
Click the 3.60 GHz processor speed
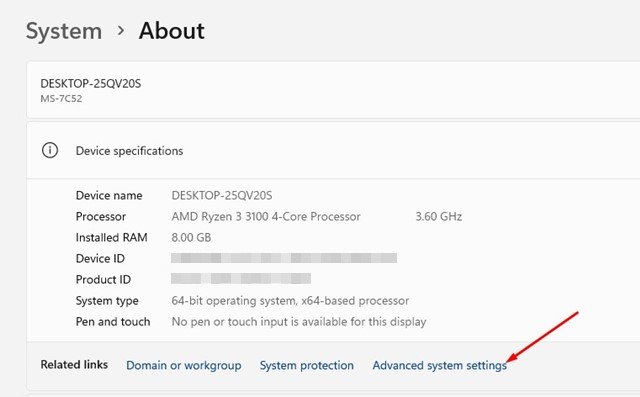tap(439, 217)
